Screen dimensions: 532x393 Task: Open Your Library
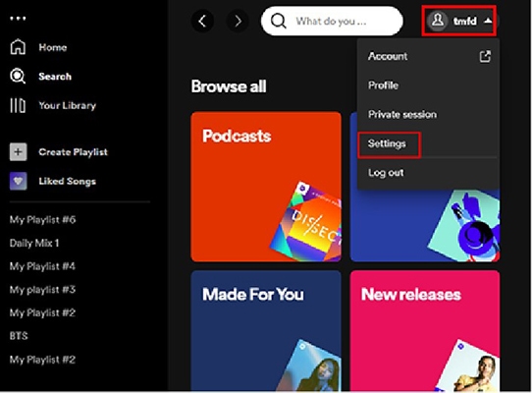click(67, 106)
